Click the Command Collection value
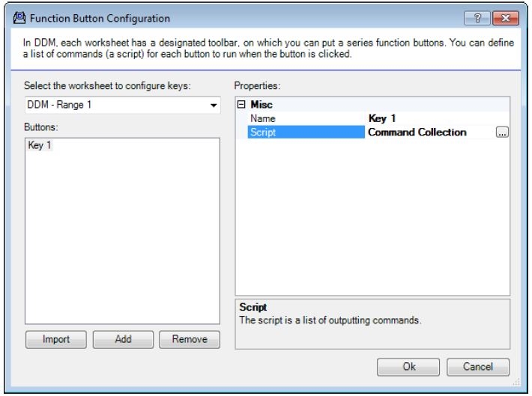The image size is (532, 396). [x=417, y=132]
